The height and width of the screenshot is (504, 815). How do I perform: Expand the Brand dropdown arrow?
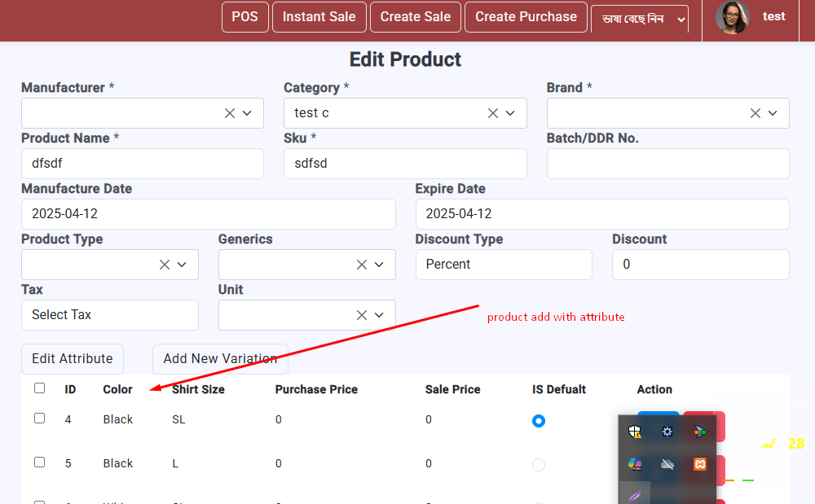click(773, 113)
